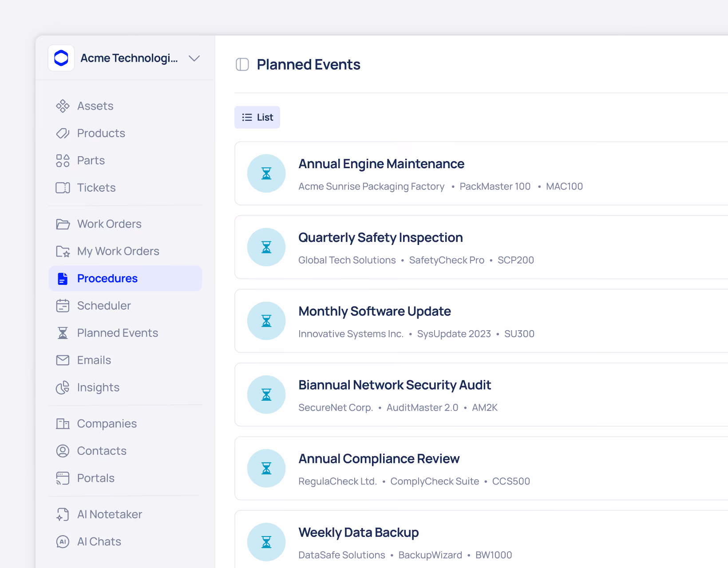The image size is (728, 568).
Task: Select the Products tag icon
Action: coord(63,133)
